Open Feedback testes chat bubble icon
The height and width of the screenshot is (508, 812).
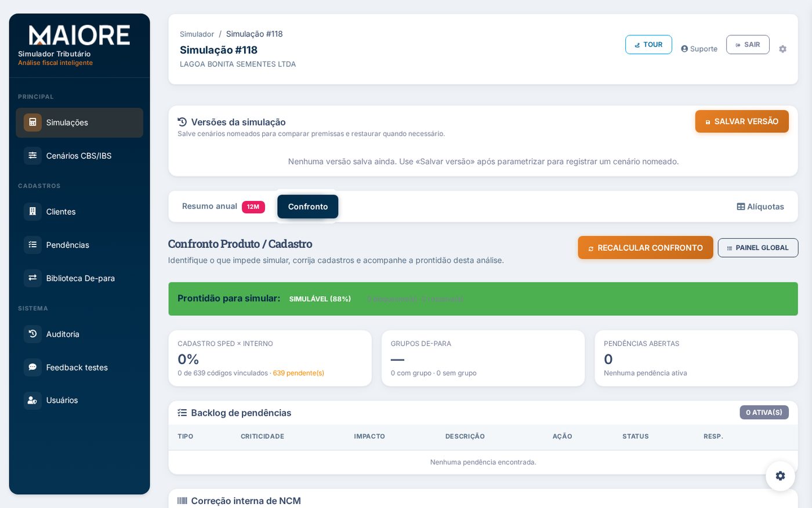tap(32, 368)
